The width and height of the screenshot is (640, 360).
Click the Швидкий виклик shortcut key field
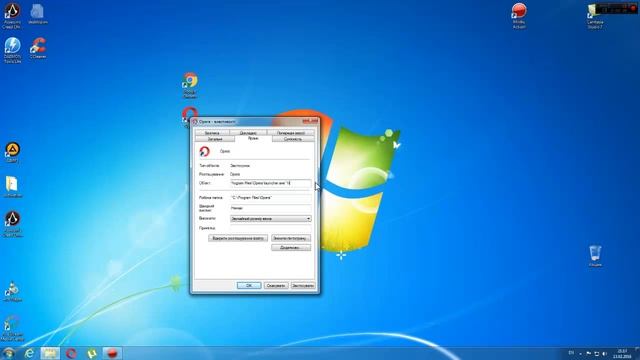click(271, 208)
